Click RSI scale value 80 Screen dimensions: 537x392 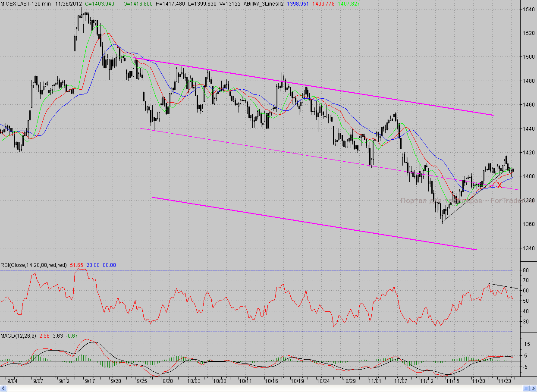(526, 270)
